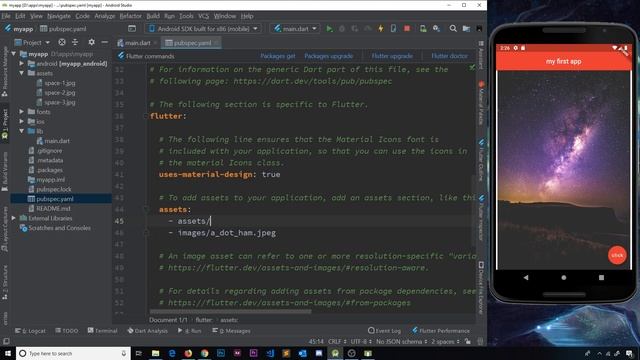Open the search everywhere magnifier icon
The height and width of the screenshot is (360, 640).
click(453, 29)
